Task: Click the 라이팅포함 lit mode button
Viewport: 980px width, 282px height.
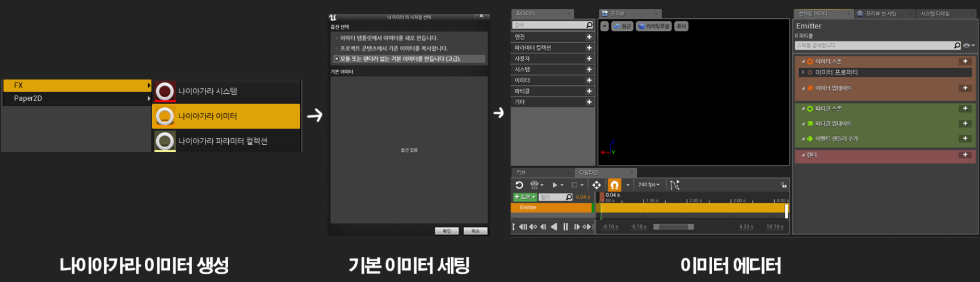Action: point(654,26)
